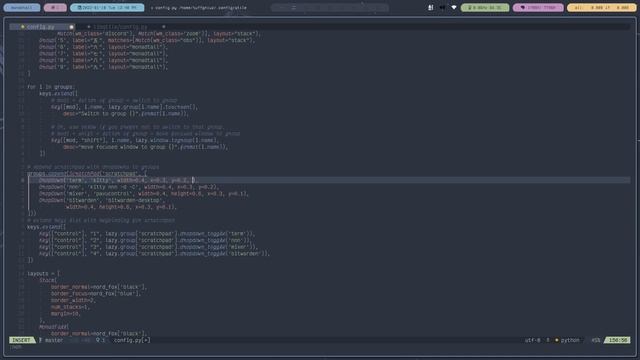Click the "layouts = [" line
Viewport: 640px width, 360px height.
point(44,273)
